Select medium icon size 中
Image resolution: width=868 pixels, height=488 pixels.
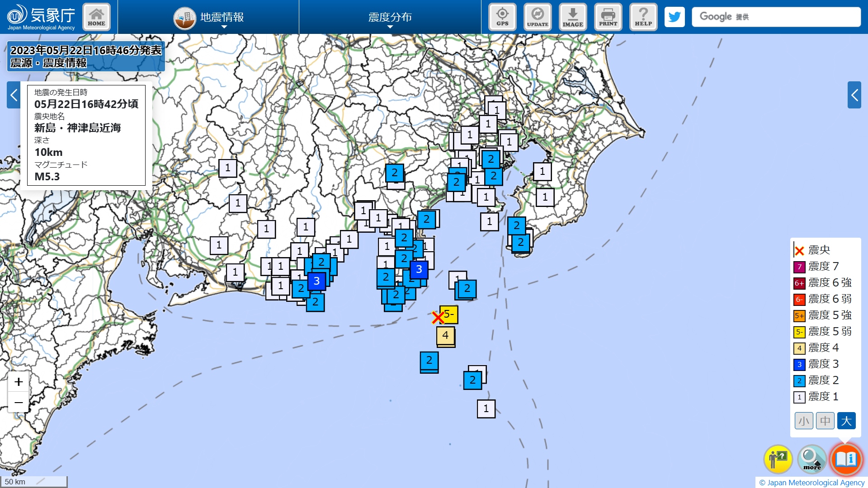pyautogui.click(x=825, y=421)
